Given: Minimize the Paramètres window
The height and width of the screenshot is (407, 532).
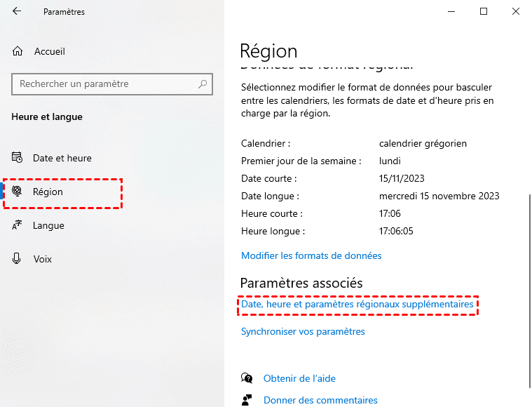Looking at the screenshot, I should tap(451, 12).
